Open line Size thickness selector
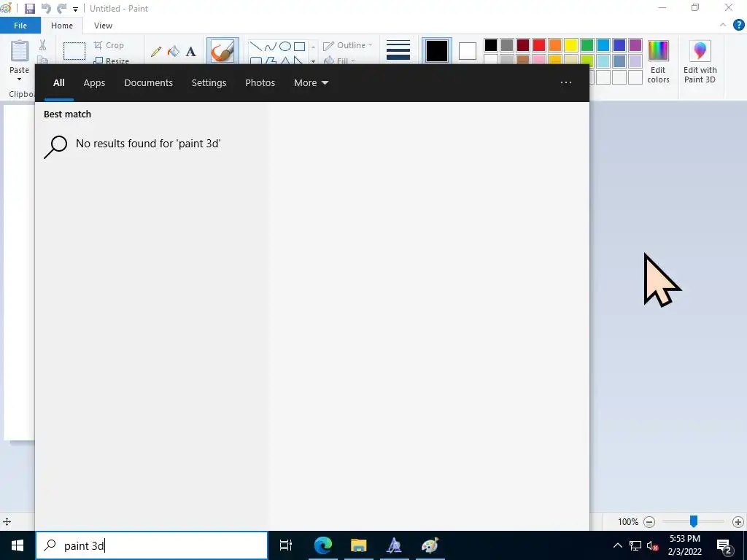 coord(398,50)
